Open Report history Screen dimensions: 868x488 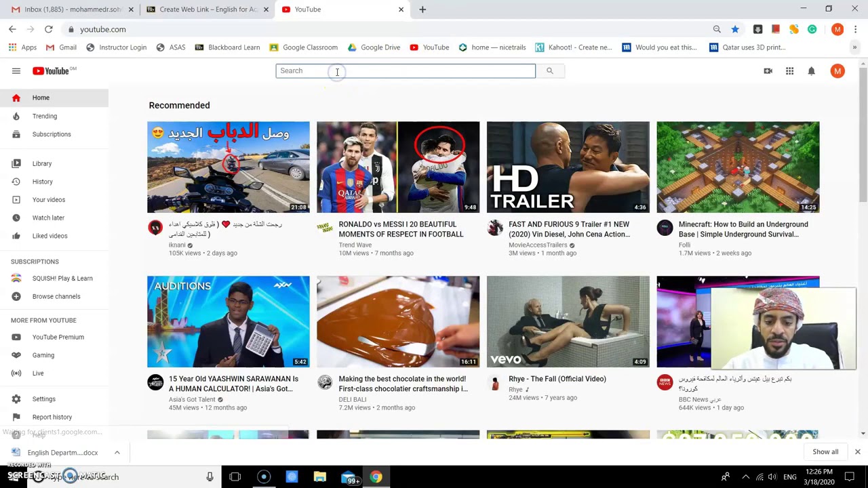pyautogui.click(x=54, y=417)
